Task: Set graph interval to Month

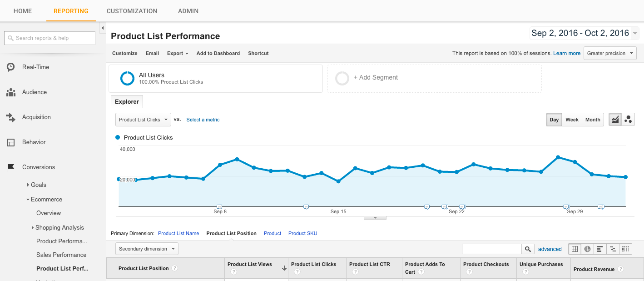Action: 593,120
